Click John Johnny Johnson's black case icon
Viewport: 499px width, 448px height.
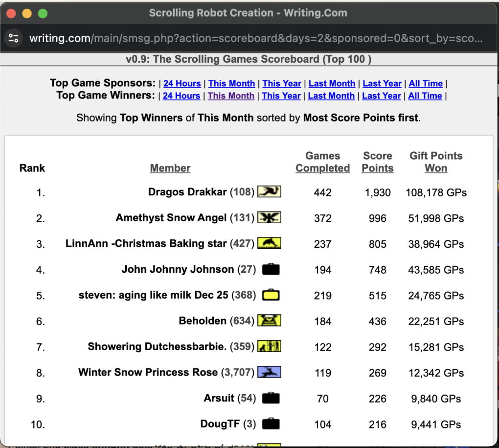point(271,269)
